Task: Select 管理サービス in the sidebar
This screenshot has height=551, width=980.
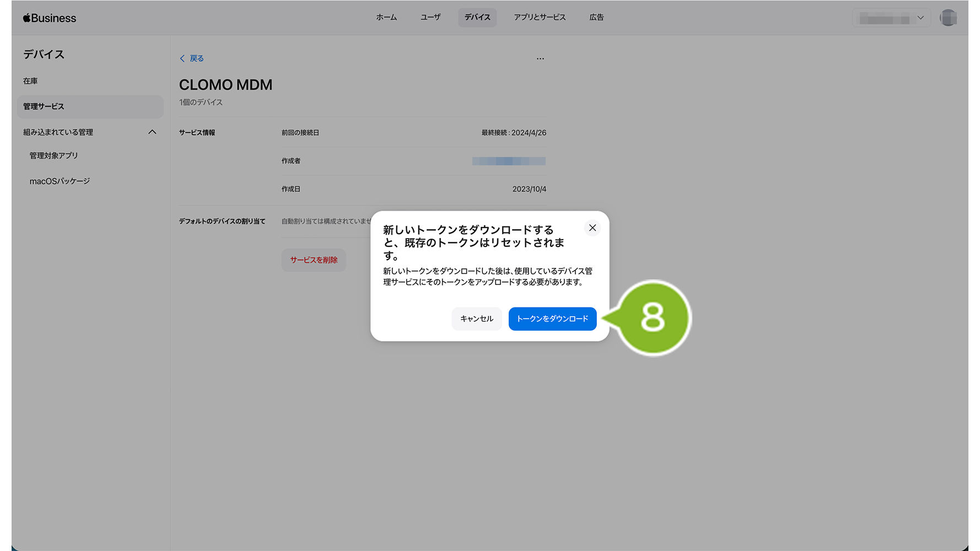Action: pos(44,106)
